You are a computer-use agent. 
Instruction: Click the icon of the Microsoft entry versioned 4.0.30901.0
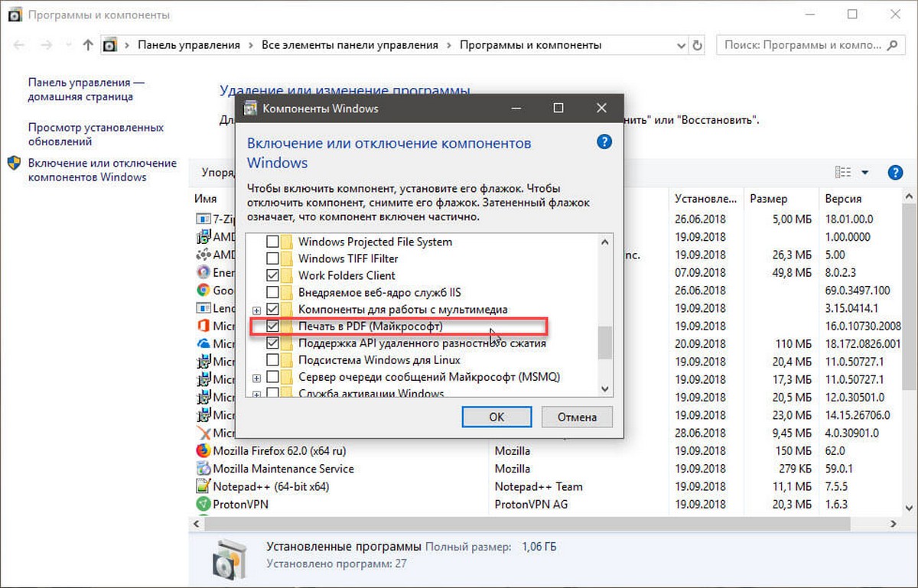coord(203,433)
